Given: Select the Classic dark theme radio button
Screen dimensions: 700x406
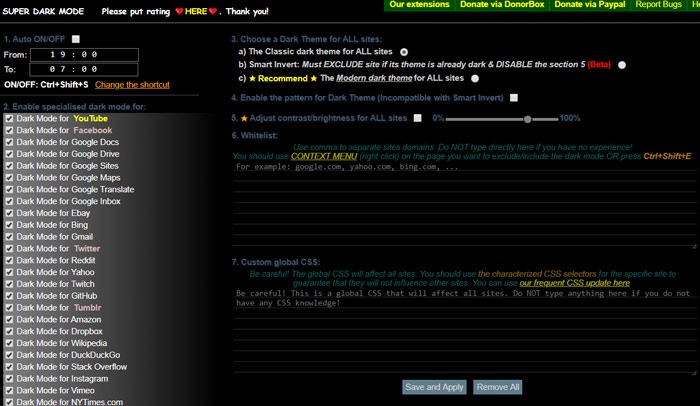Looking at the screenshot, I should 404,52.
